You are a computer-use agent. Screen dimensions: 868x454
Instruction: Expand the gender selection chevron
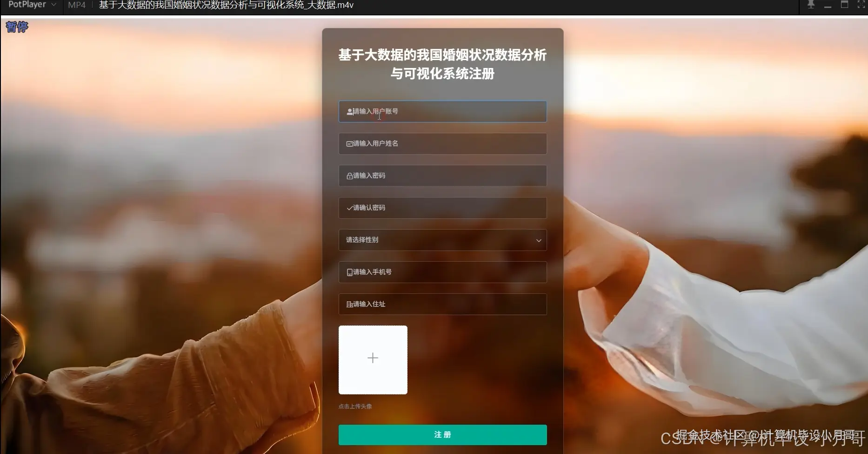[538, 240]
